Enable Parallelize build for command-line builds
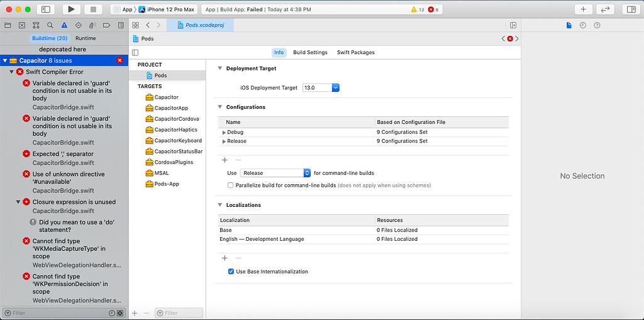This screenshot has width=644, height=320. tap(230, 185)
